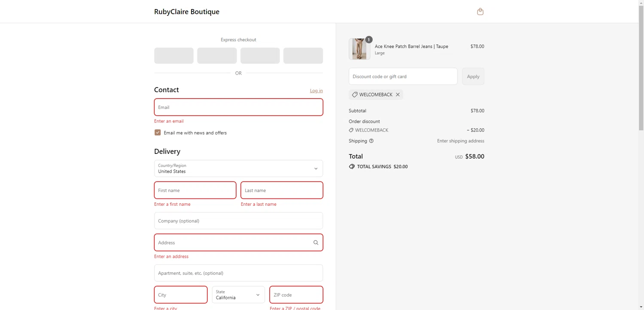
Task: Click the 'Ace Knee Patch Barrel Jeans | Taupe' title
Action: (411, 46)
